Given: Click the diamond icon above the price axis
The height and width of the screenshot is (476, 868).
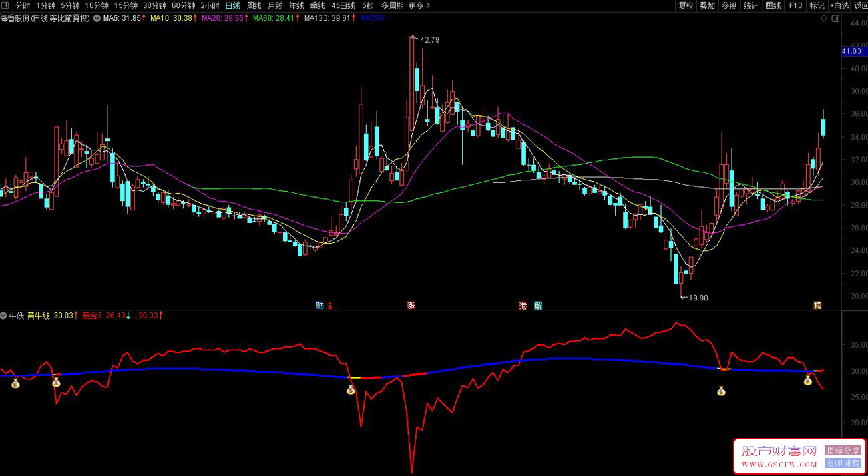Looking at the screenshot, I should (824, 19).
